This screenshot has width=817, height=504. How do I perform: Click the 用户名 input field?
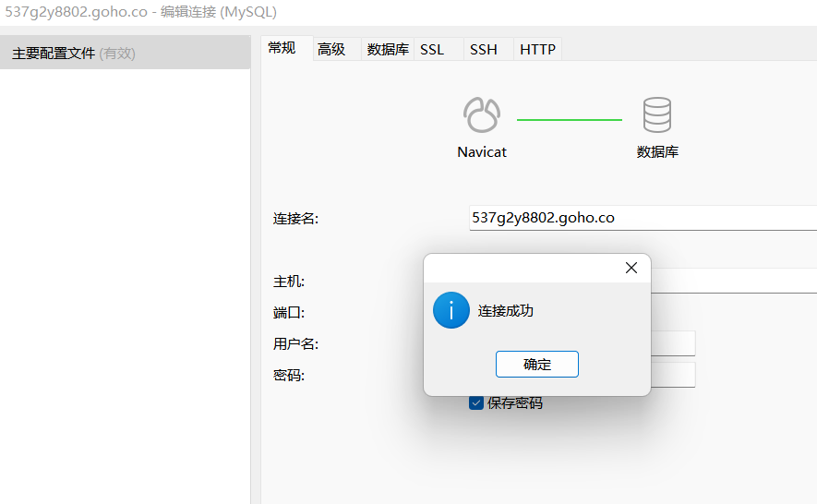[x=673, y=343]
